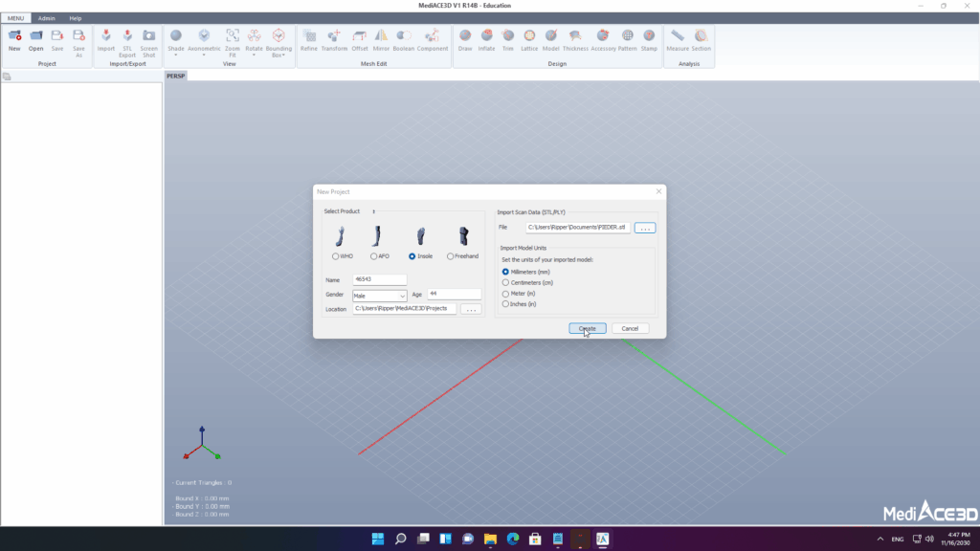This screenshot has height=551, width=980.
Task: Open the Measure analysis tool
Action: pyautogui.click(x=678, y=39)
